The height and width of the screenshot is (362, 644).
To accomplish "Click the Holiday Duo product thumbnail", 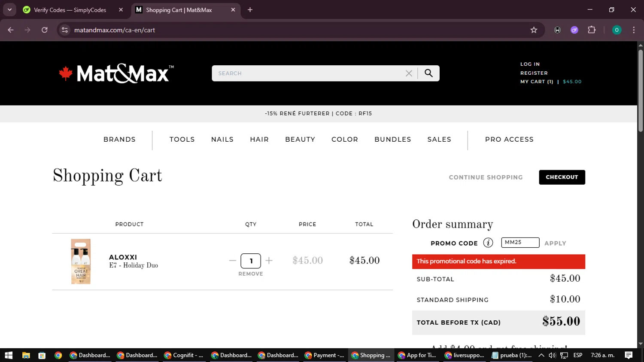I will tap(81, 262).
